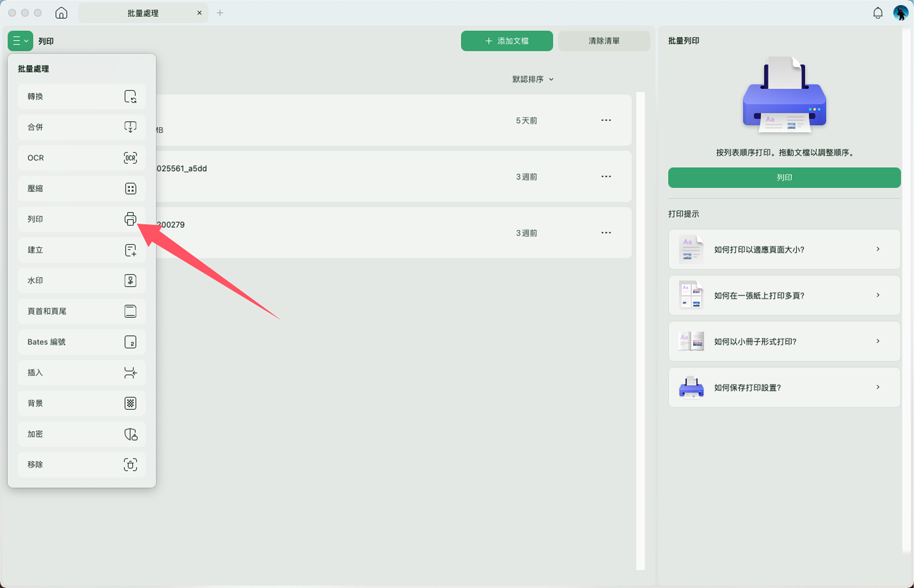This screenshot has height=588, width=914.
Task: Click thumbnail of 如何打印以適應頁面大小 tip
Action: 691,249
